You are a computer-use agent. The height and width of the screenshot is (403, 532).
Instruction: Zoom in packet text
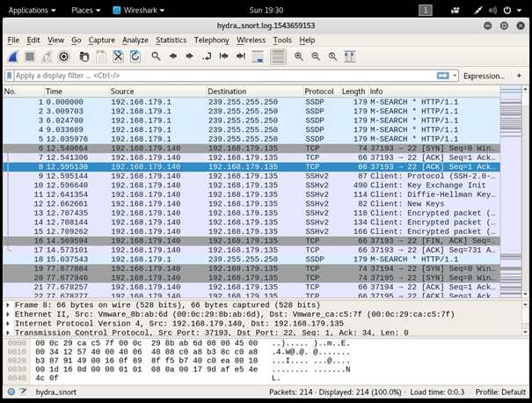tap(299, 56)
